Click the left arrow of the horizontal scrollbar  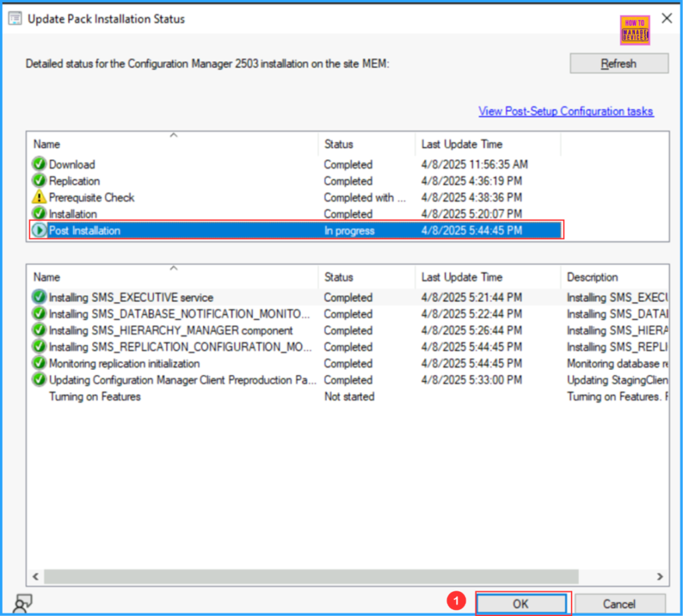[x=36, y=577]
